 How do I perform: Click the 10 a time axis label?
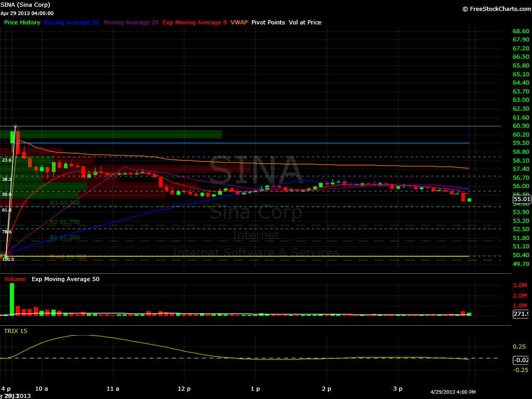[x=42, y=389]
